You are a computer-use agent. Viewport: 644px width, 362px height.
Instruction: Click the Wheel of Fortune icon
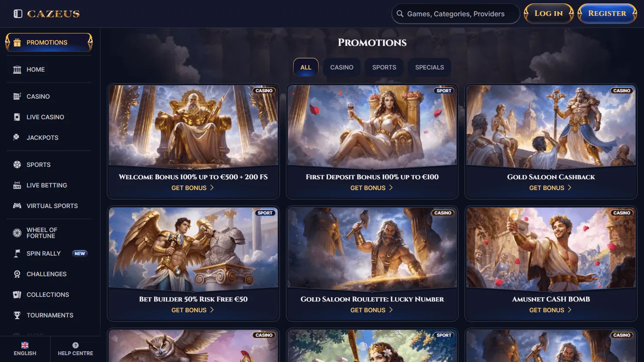coord(17,233)
